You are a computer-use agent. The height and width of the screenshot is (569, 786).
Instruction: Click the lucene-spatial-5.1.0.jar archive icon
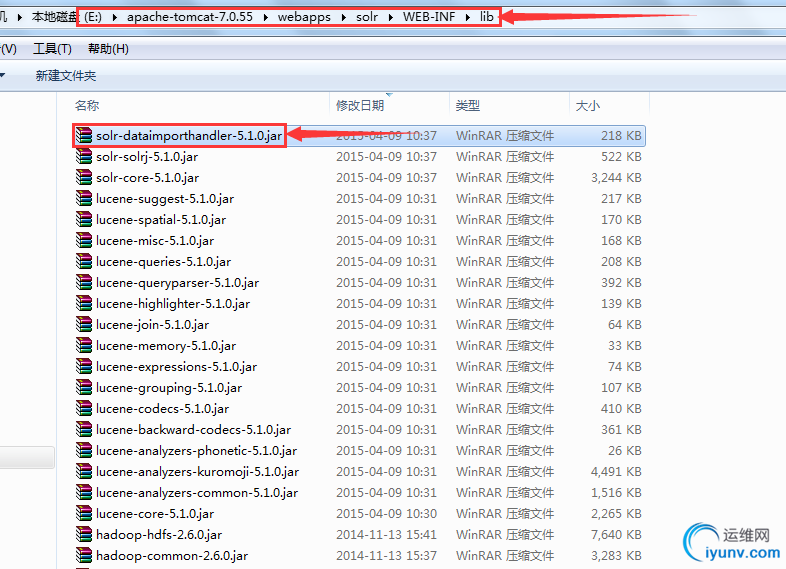click(84, 220)
